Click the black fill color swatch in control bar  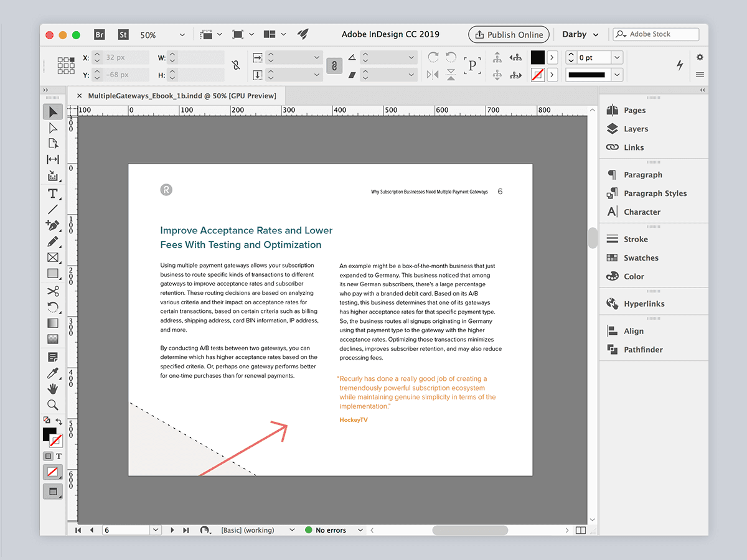pos(537,58)
